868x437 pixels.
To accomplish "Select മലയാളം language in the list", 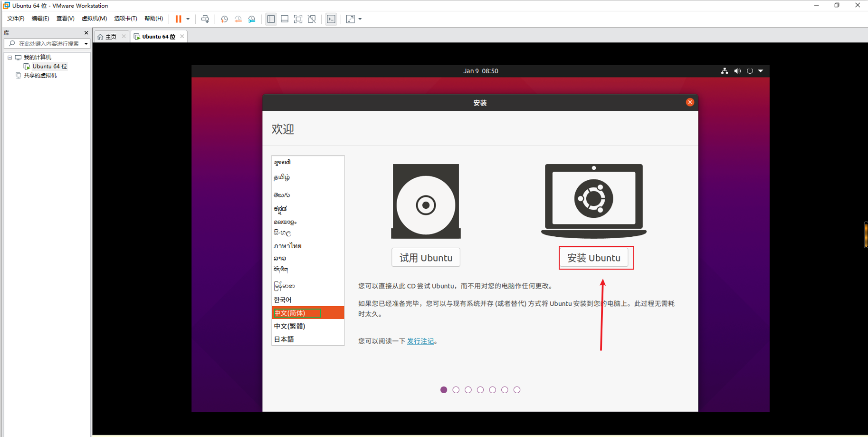I will [308, 222].
